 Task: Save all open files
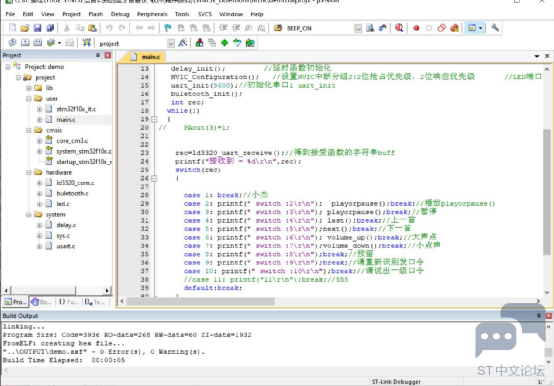coord(50,28)
